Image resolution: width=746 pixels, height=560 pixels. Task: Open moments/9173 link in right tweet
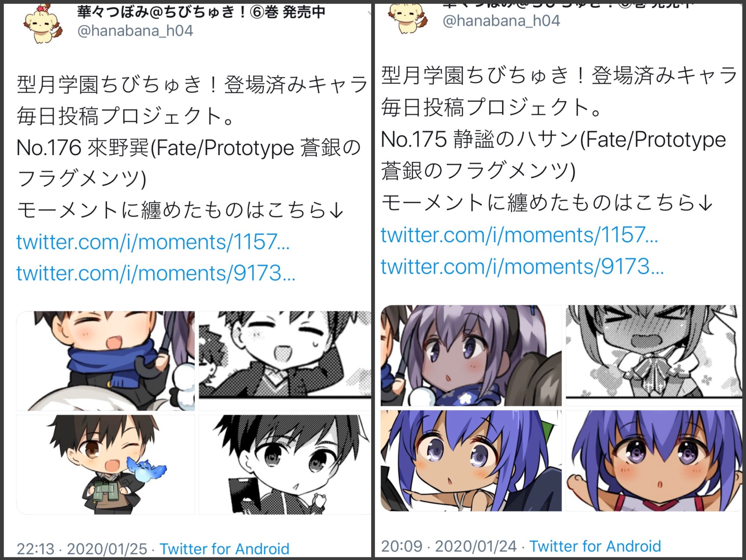(522, 267)
